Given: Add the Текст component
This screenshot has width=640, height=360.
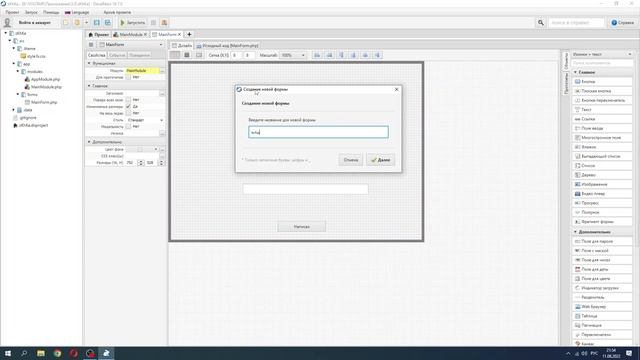Looking at the screenshot, I should [602, 110].
